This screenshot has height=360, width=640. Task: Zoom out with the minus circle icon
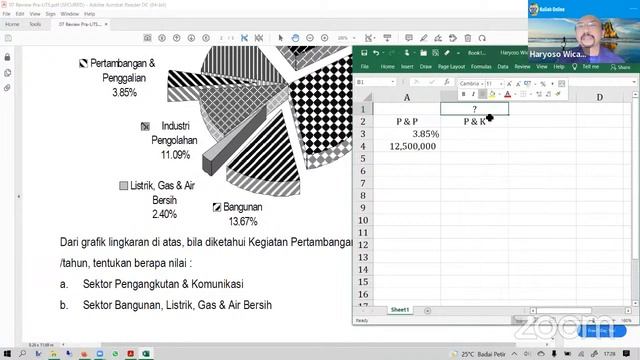click(x=310, y=38)
